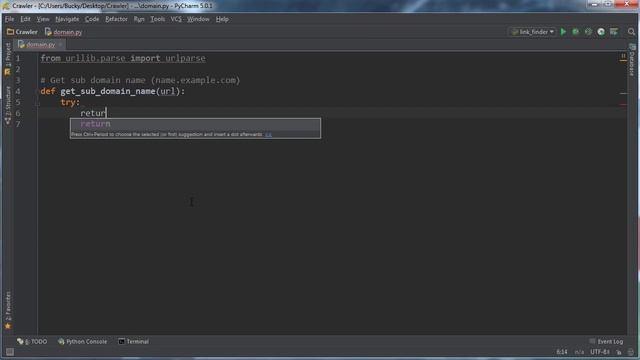Screen dimensions: 640x360
Task: Accept the 'return' completion suggestion
Action: coord(195,124)
